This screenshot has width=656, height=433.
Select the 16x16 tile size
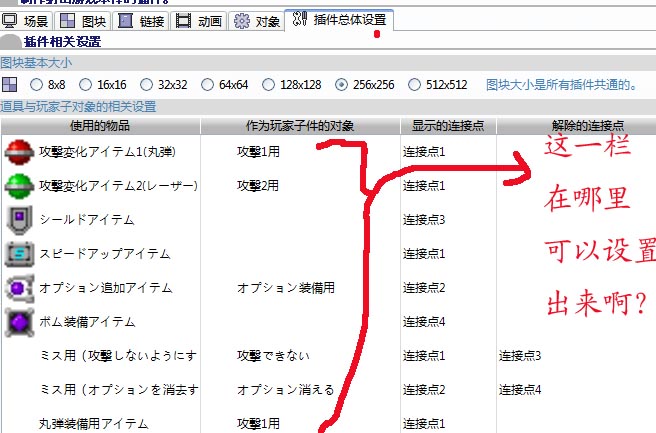click(x=103, y=85)
